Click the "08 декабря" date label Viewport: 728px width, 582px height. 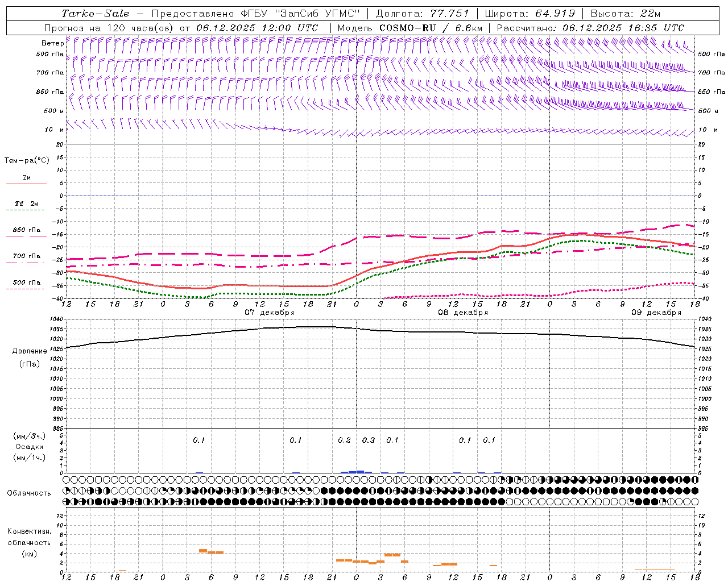pyautogui.click(x=463, y=313)
